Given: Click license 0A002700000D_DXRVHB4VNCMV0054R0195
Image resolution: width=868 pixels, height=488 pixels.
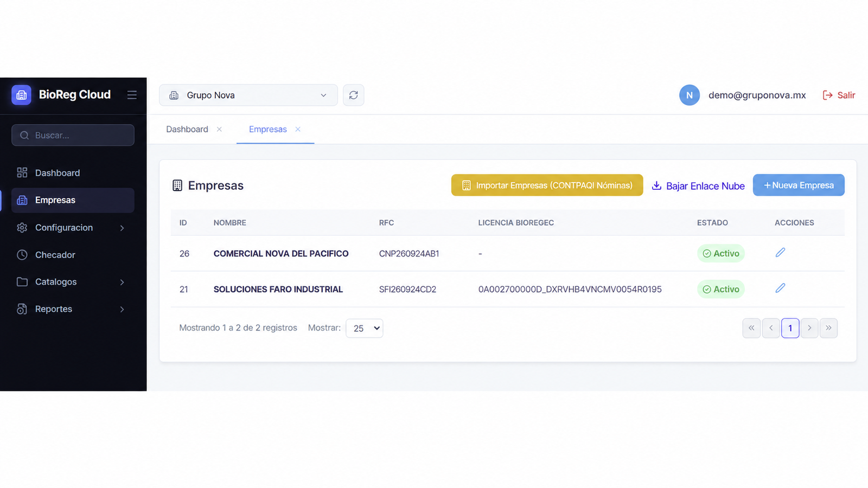Looking at the screenshot, I should (x=570, y=289).
